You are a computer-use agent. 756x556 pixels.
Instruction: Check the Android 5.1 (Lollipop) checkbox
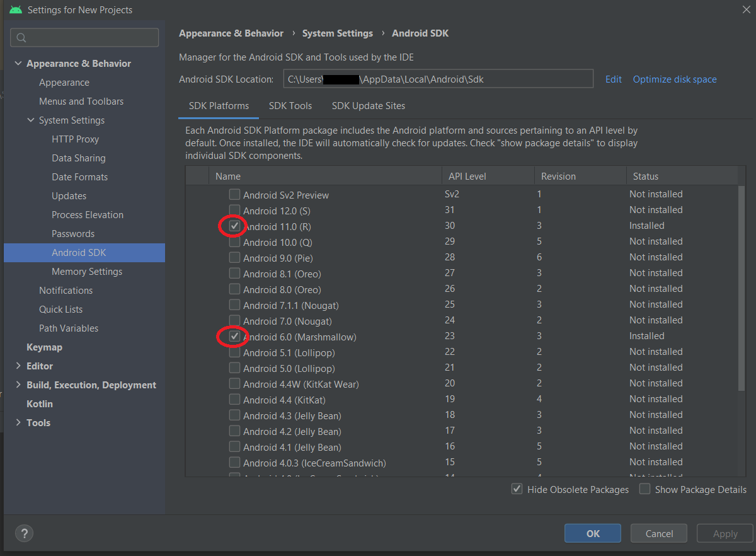coord(234,352)
